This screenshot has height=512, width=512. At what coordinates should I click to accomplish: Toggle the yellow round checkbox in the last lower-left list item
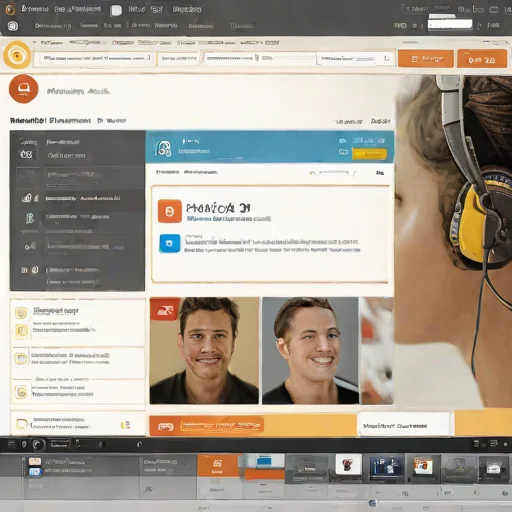click(x=22, y=392)
